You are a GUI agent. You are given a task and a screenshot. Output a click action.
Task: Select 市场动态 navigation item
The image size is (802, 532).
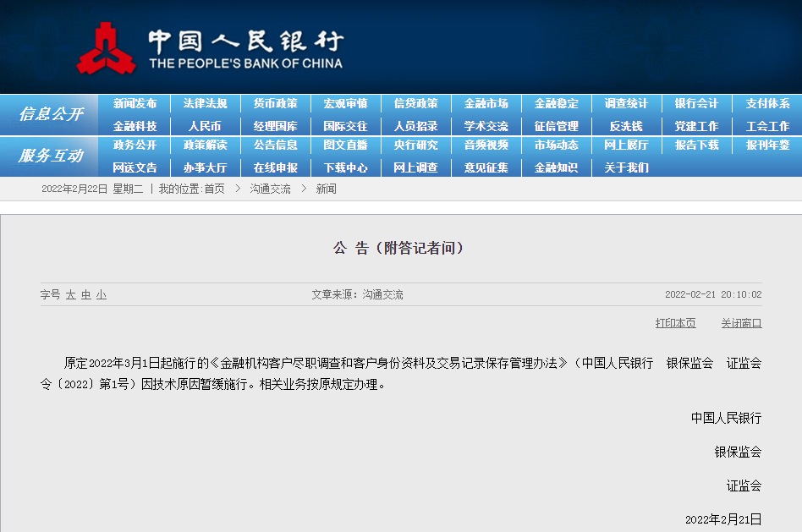point(556,145)
